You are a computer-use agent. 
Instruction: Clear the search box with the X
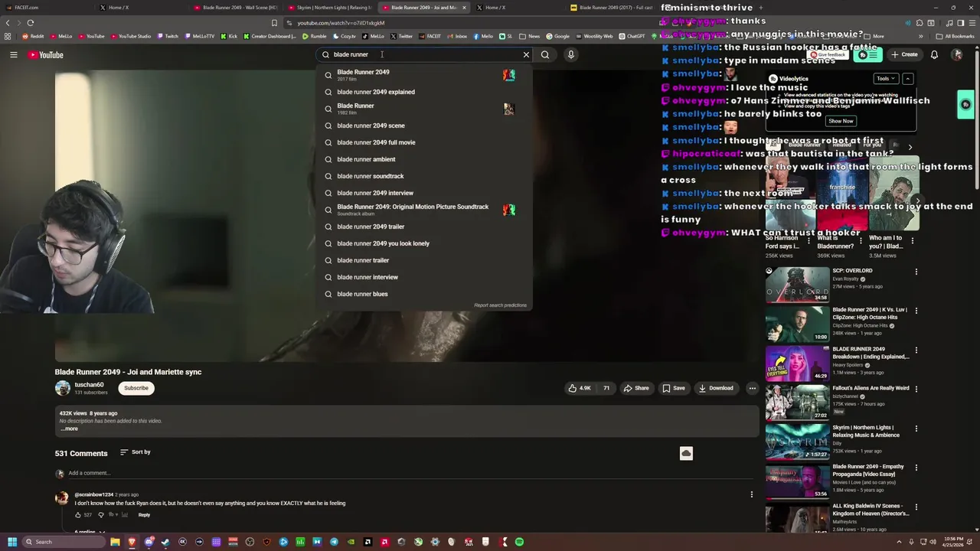click(x=526, y=54)
